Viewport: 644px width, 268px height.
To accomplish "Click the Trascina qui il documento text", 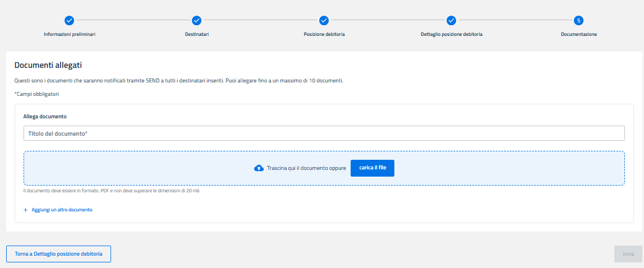I will pos(306,168).
